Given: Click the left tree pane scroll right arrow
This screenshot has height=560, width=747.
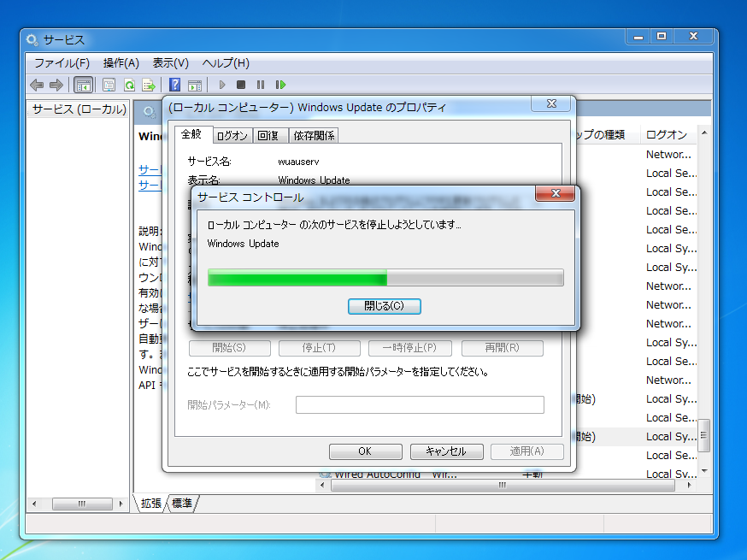Looking at the screenshot, I should 121,504.
